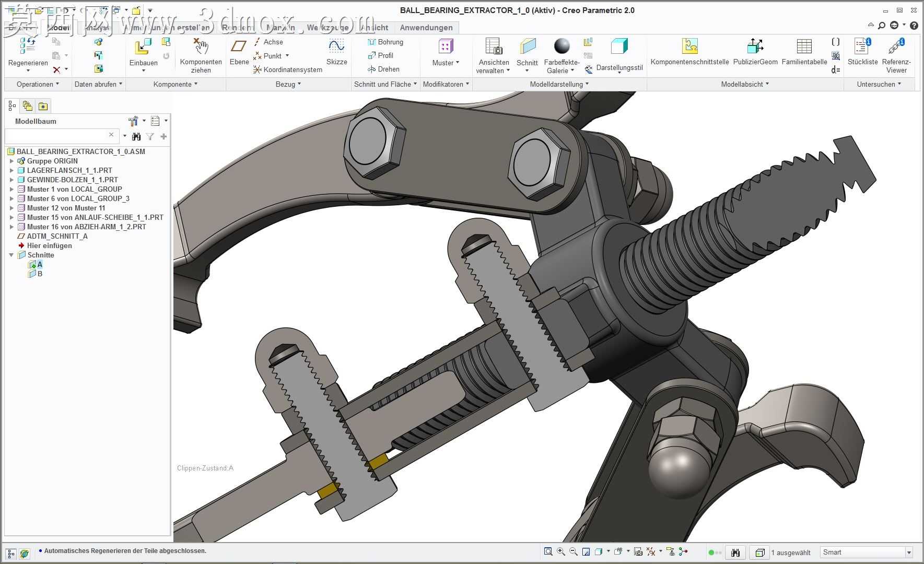
Task: Click the d= relations icon
Action: click(836, 69)
